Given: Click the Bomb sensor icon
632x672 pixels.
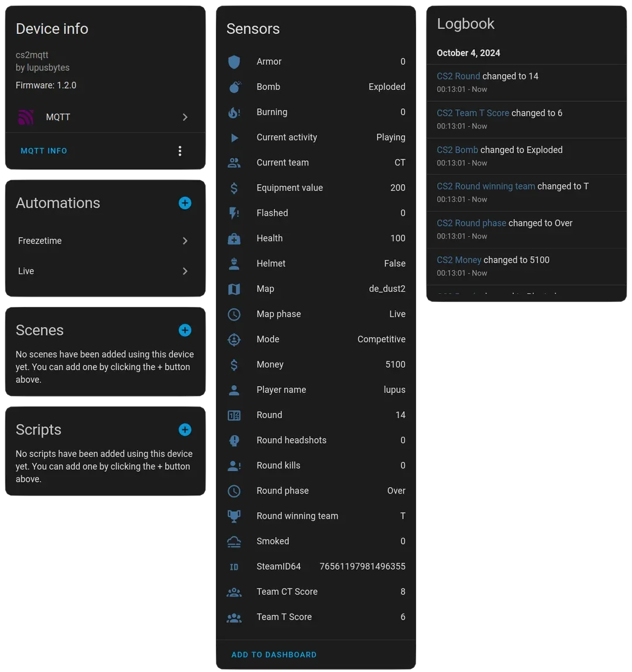Looking at the screenshot, I should [234, 87].
